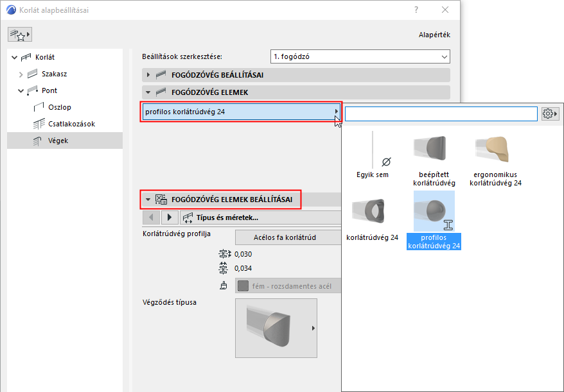Open Beállítások szerkesztése dropdown
This screenshot has width=564, height=392.
click(x=360, y=56)
